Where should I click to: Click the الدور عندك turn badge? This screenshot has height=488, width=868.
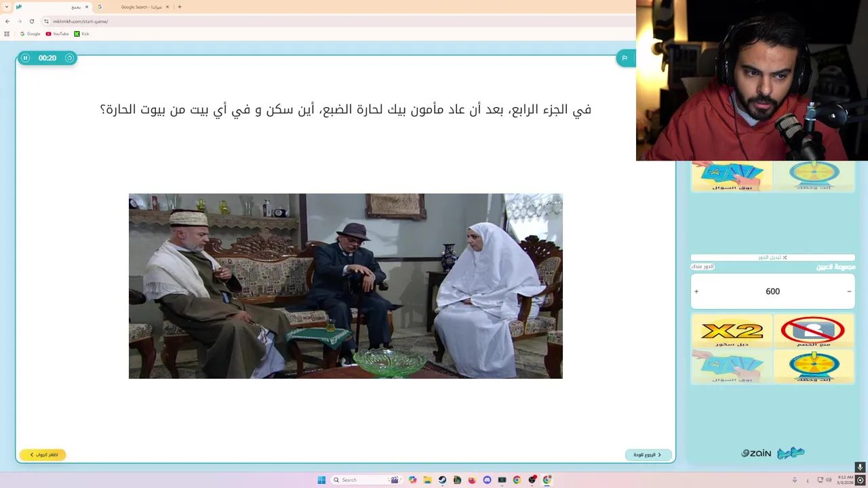click(x=703, y=267)
